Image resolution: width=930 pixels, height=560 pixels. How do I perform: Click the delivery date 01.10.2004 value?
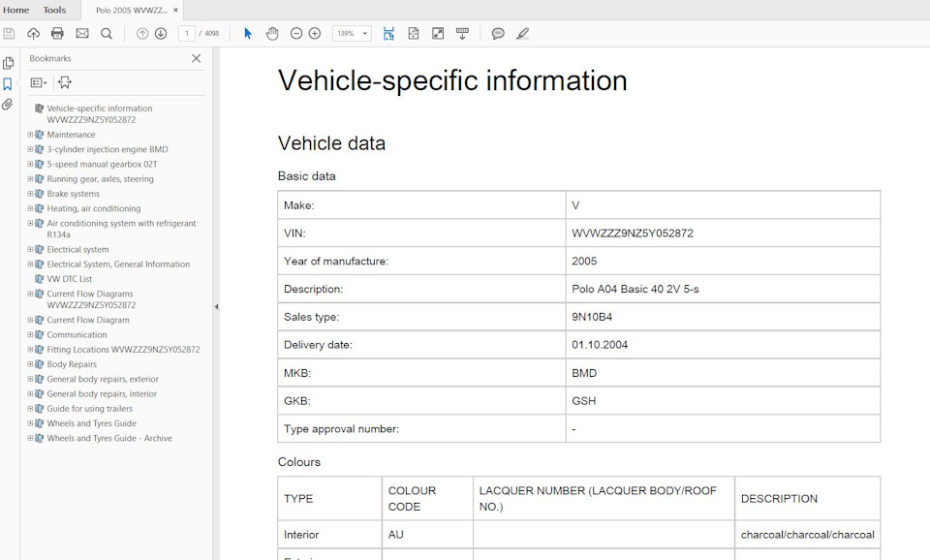[x=600, y=345]
